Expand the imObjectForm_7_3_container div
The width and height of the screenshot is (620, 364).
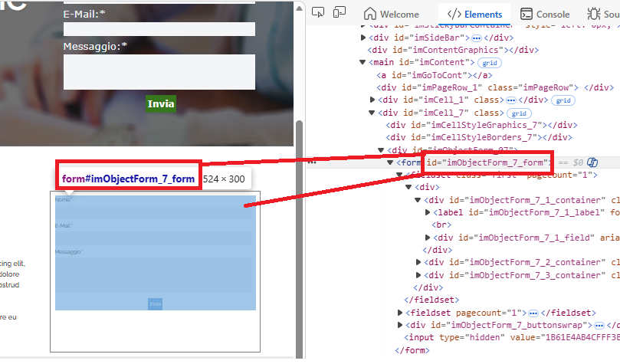419,275
